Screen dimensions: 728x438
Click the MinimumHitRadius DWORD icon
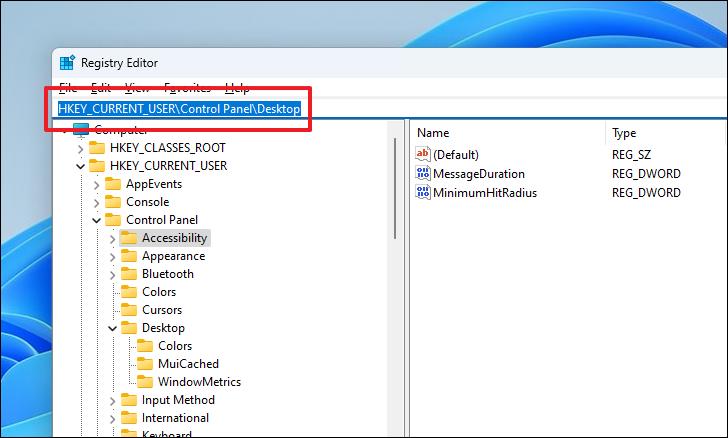422,192
